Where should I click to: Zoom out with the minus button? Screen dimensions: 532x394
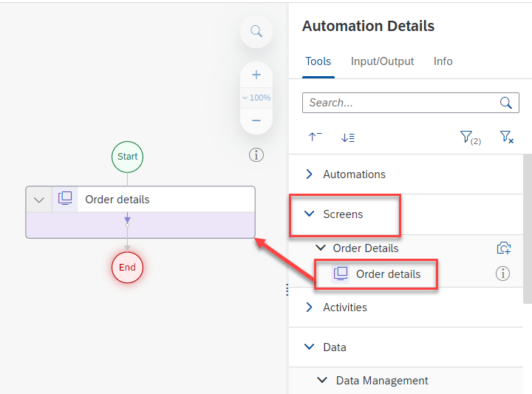pyautogui.click(x=256, y=120)
